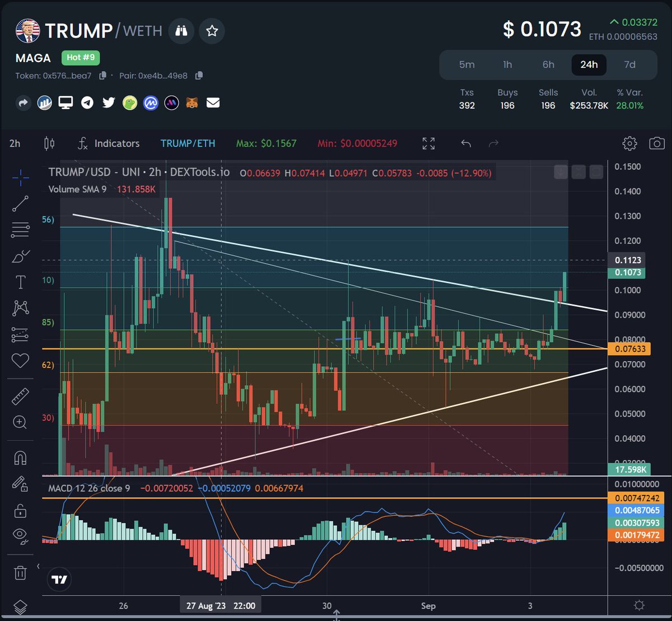Open the Telegram channel icon
Viewport: 672px width, 621px height.
87,103
